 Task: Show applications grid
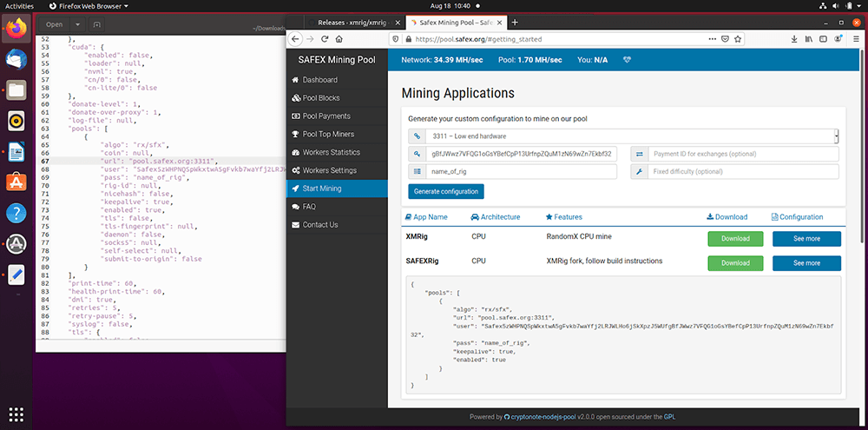pos(16,414)
